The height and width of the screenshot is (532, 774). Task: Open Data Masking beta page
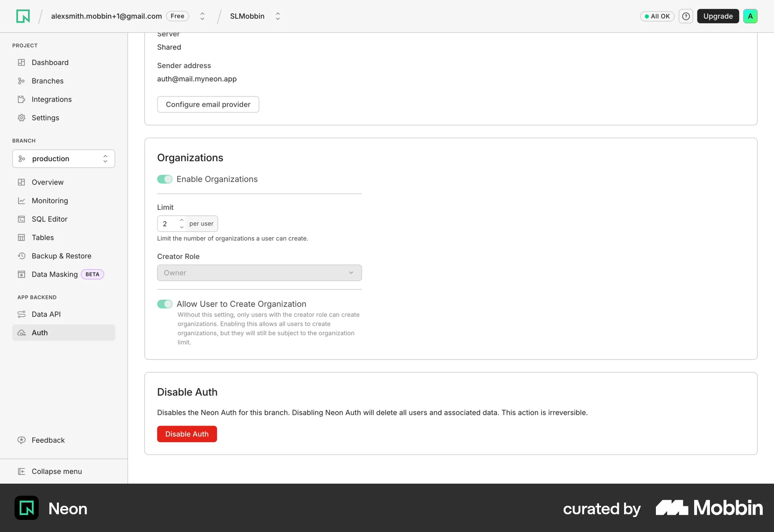(64, 274)
